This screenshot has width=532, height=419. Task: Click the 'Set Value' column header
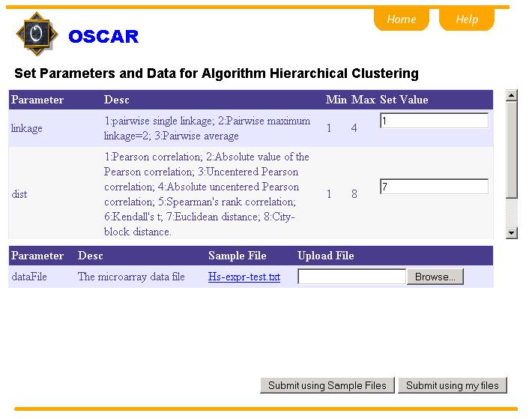coord(404,100)
